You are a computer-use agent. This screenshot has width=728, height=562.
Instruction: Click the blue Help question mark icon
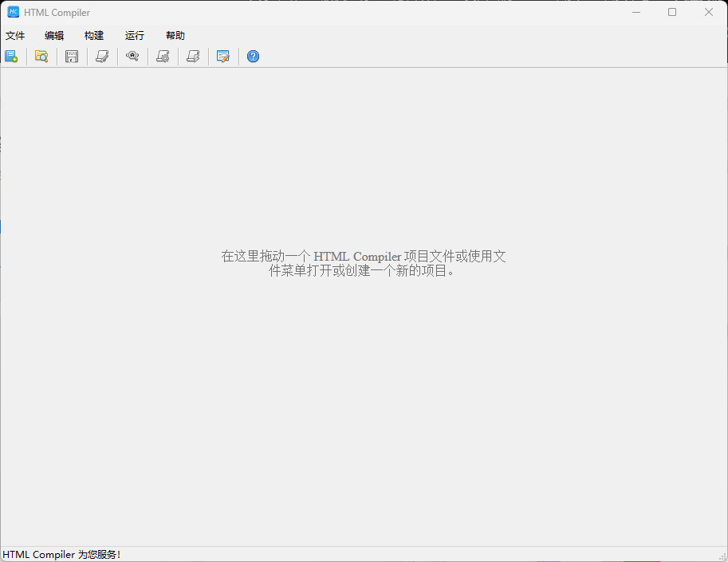[x=253, y=56]
